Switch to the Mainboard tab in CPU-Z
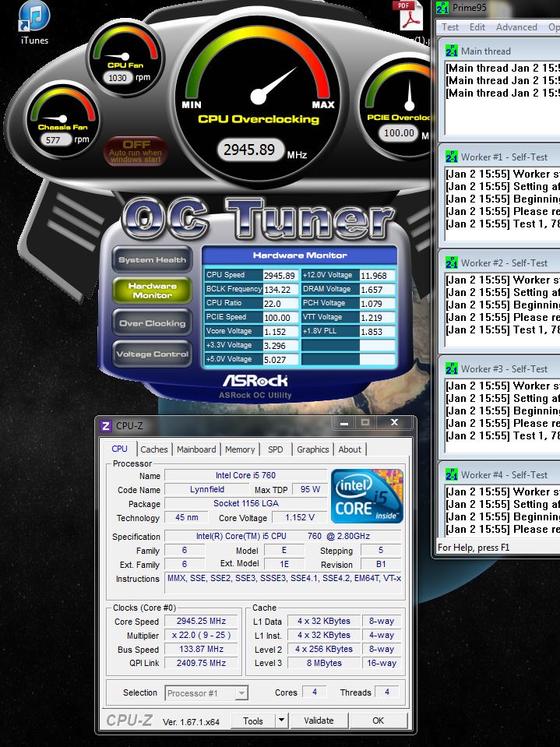 click(x=196, y=449)
